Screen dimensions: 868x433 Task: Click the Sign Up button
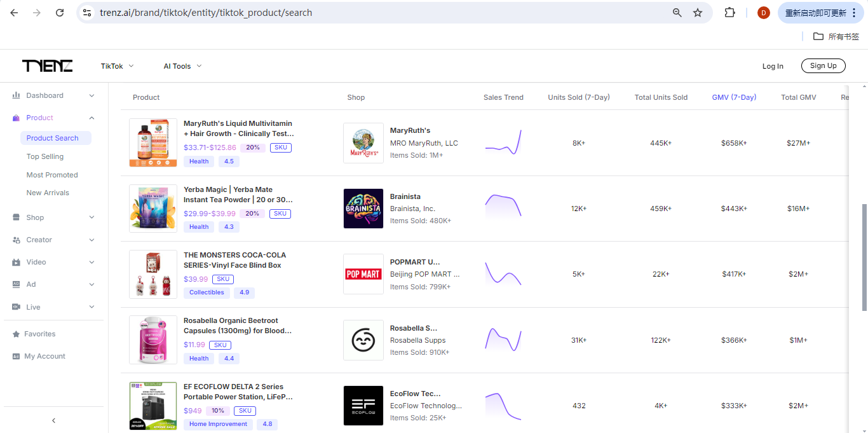coord(824,65)
